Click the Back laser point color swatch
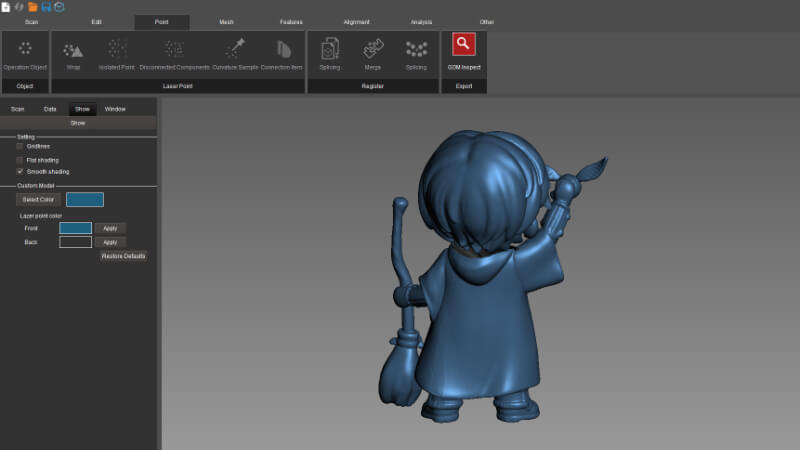This screenshot has width=800, height=450. 76,242
